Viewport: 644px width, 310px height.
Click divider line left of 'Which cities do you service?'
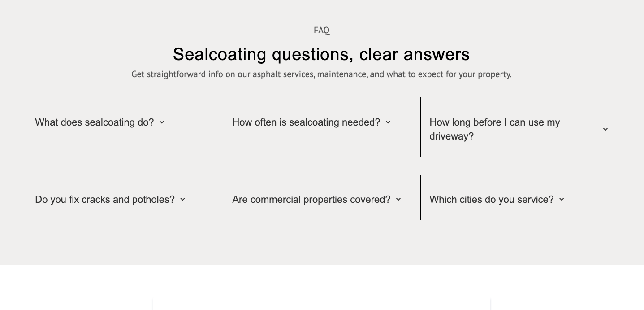(420, 197)
